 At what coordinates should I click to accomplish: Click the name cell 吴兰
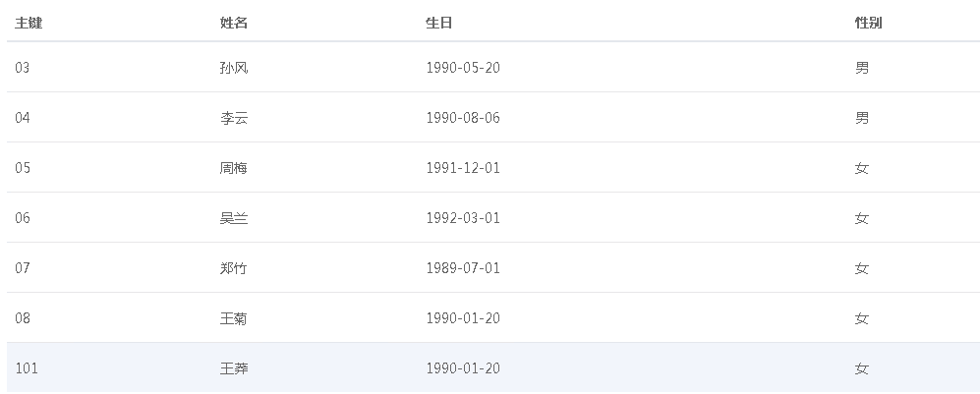[x=234, y=218]
